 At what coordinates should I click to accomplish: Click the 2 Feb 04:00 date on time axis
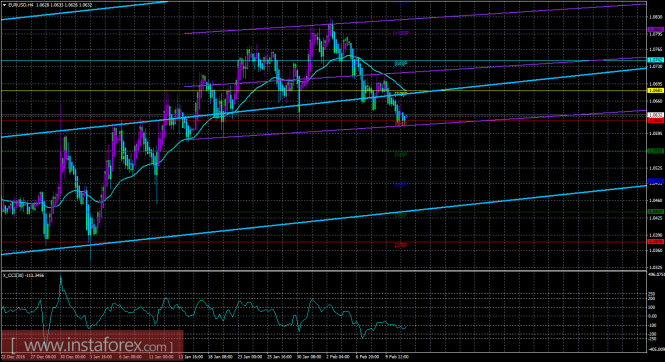(338, 357)
